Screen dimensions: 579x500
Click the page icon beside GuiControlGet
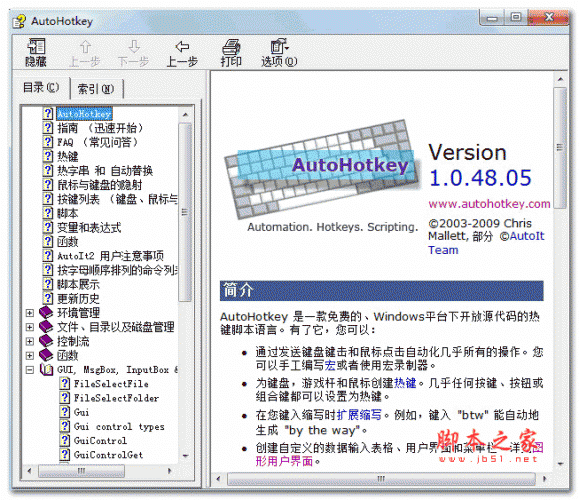point(65,454)
